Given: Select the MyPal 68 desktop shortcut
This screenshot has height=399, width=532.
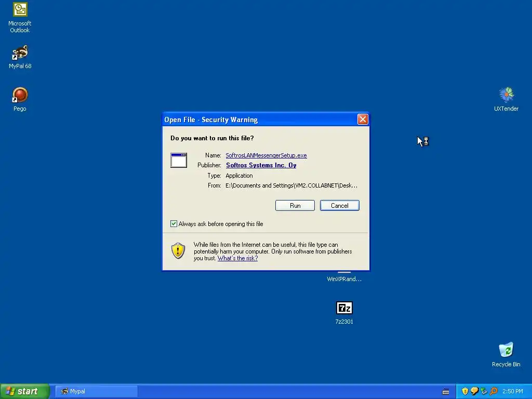Looking at the screenshot, I should (x=20, y=57).
